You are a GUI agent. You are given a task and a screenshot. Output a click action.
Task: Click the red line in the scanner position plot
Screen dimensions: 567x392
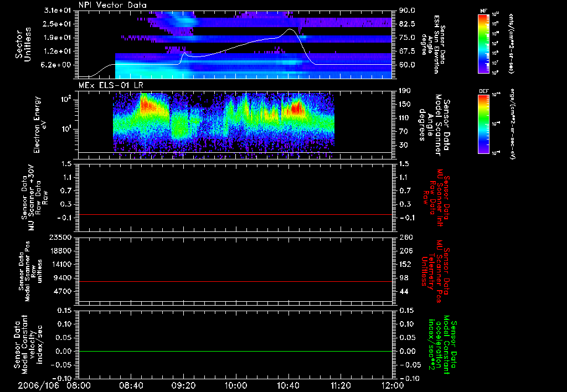(235, 281)
